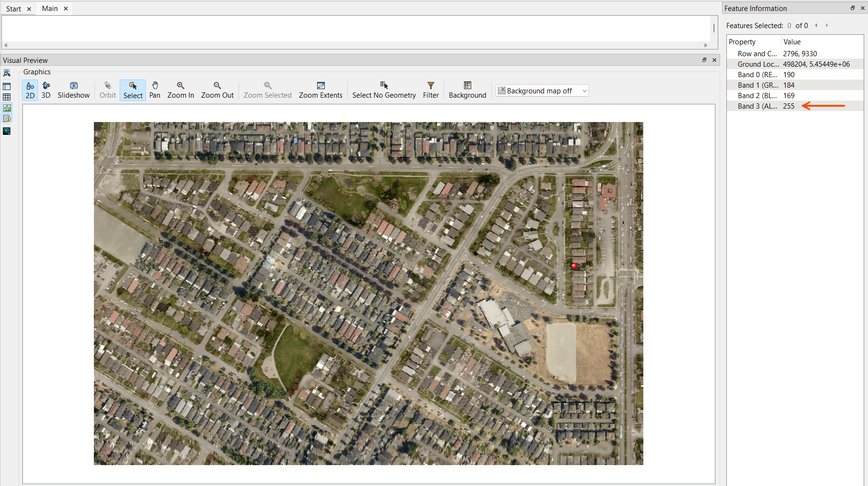The height and width of the screenshot is (486, 868).
Task: Toggle automatic inspect on selection sidebar icon
Action: tap(7, 73)
